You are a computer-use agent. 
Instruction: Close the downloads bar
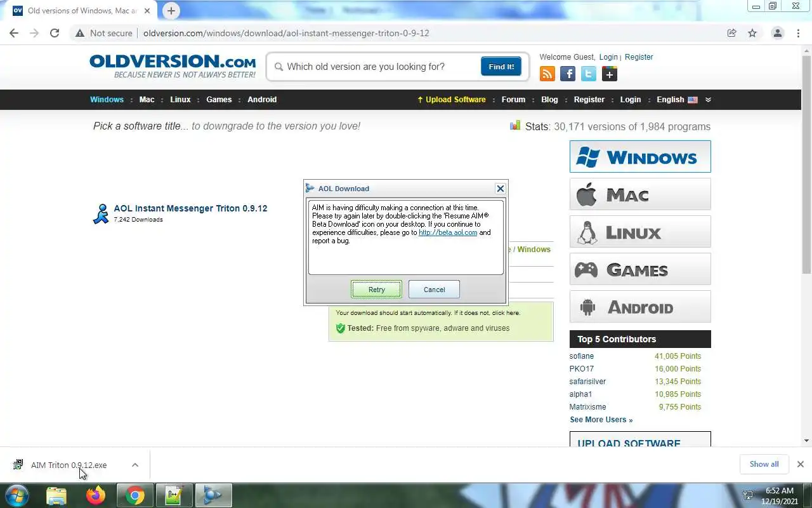click(800, 464)
